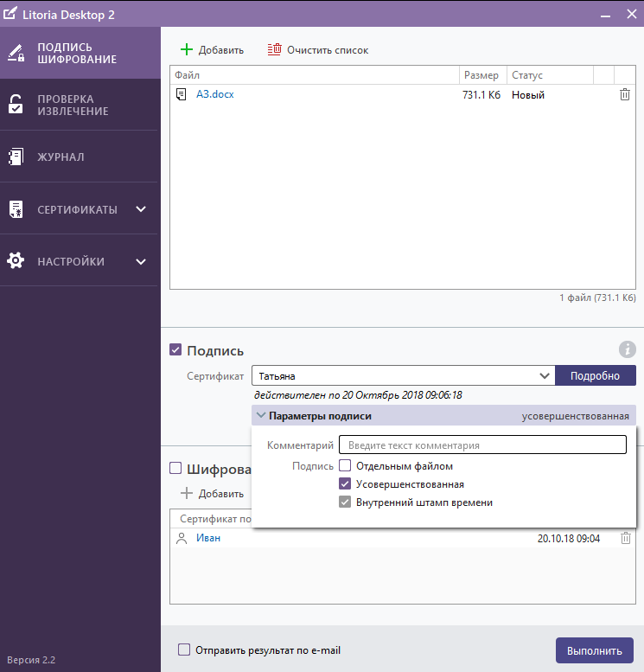The width and height of the screenshot is (644, 672).
Task: Minimize the Litoria Desktop window
Action: [605, 16]
